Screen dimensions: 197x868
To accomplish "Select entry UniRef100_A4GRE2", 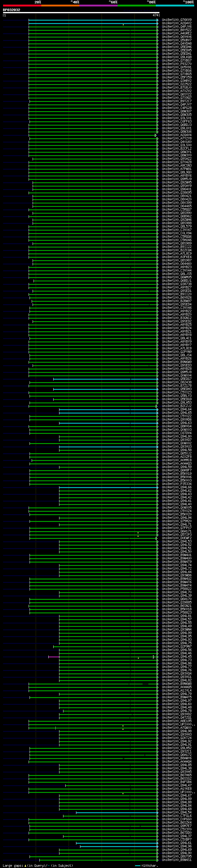I will point(176,33).
